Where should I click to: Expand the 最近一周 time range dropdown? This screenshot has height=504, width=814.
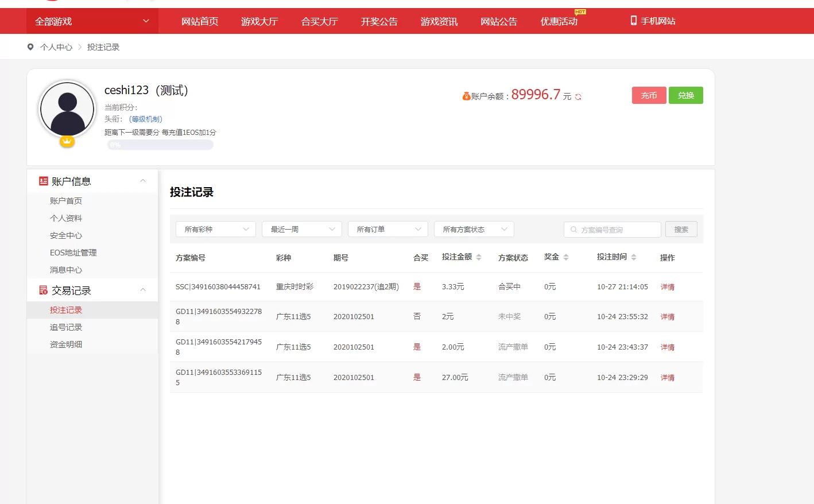pos(301,229)
